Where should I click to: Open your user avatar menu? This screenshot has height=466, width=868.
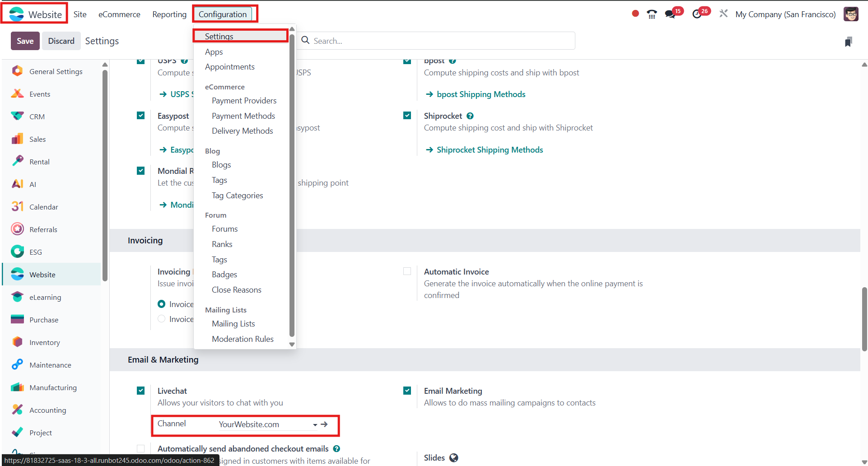[851, 14]
